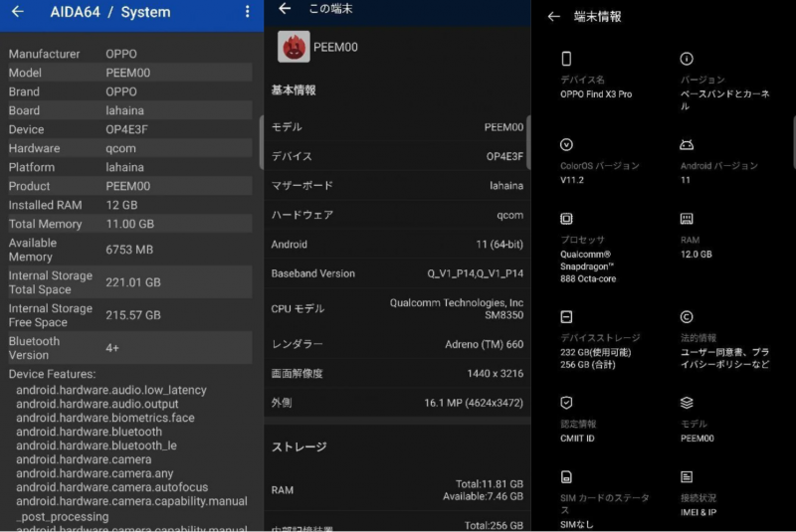
Task: Tap the shield icon above 認定情報
Action: tap(566, 403)
